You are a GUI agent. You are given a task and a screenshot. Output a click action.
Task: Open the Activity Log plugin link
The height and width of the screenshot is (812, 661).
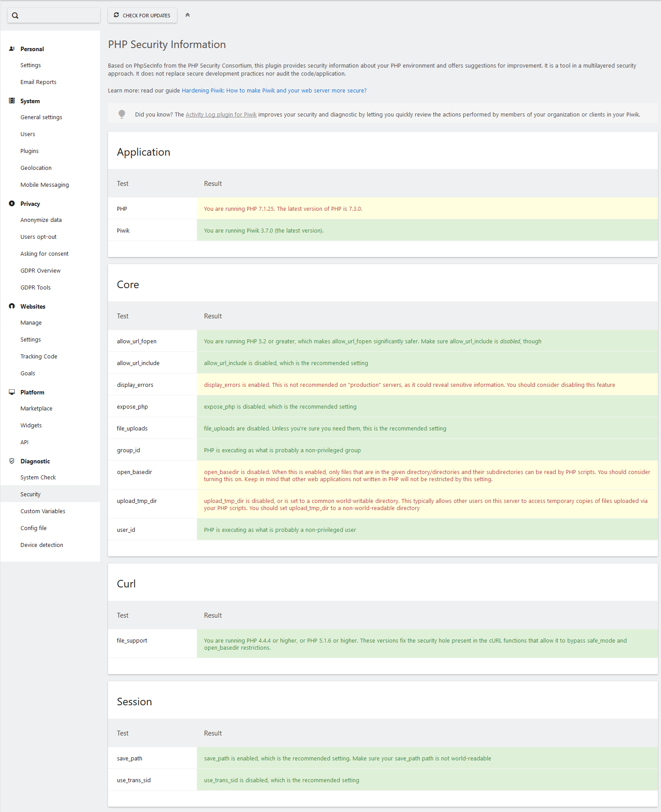(221, 115)
